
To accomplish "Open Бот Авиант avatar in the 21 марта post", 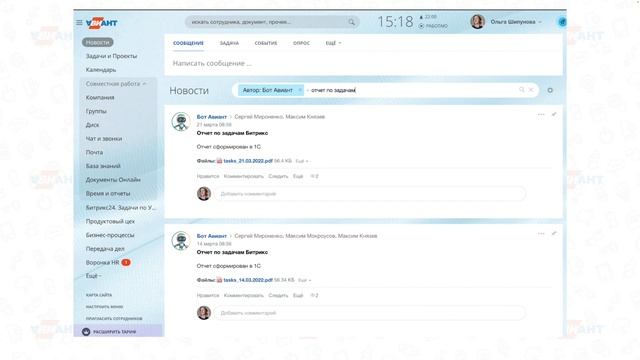I will 181,122.
